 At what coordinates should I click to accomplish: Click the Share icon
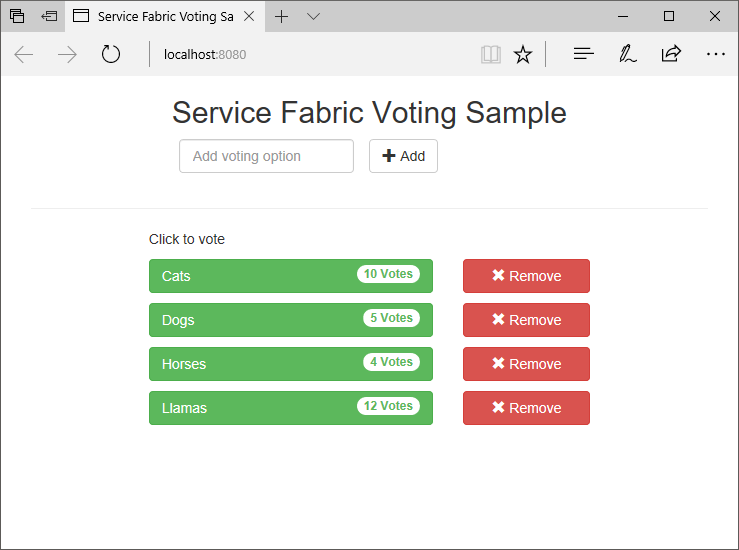click(x=671, y=54)
